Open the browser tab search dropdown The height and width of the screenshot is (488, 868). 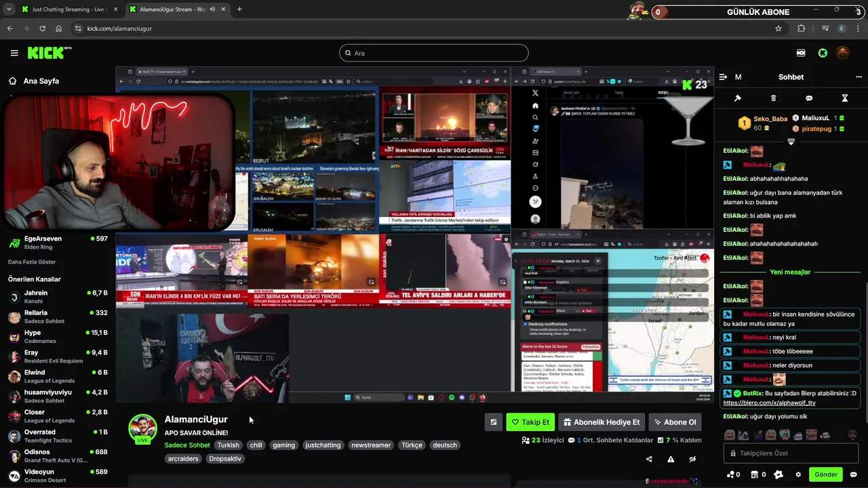pyautogui.click(x=9, y=9)
